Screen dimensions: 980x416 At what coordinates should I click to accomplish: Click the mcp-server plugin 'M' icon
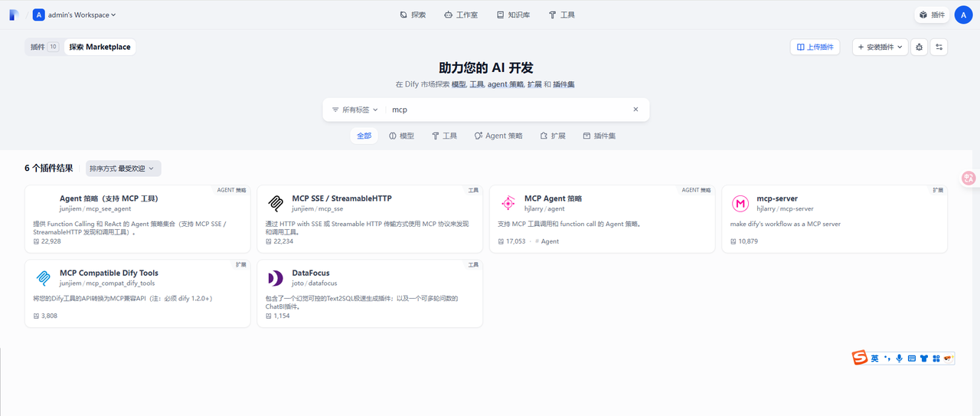point(740,203)
